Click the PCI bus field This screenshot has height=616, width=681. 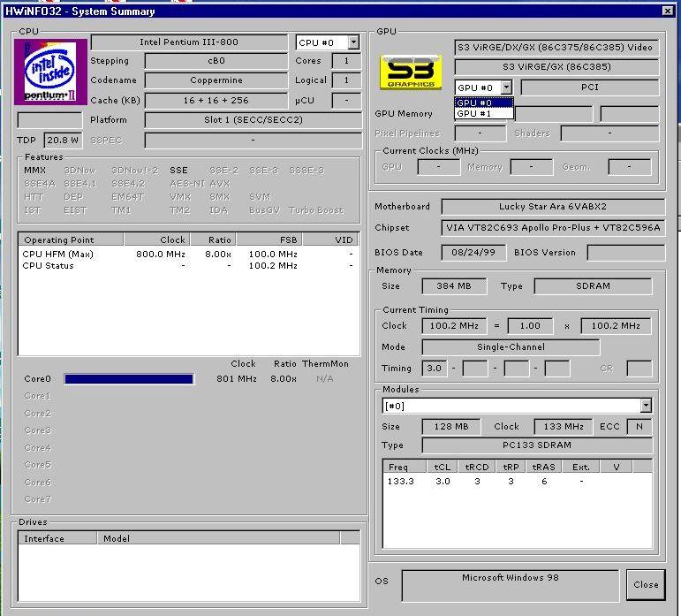[x=590, y=87]
